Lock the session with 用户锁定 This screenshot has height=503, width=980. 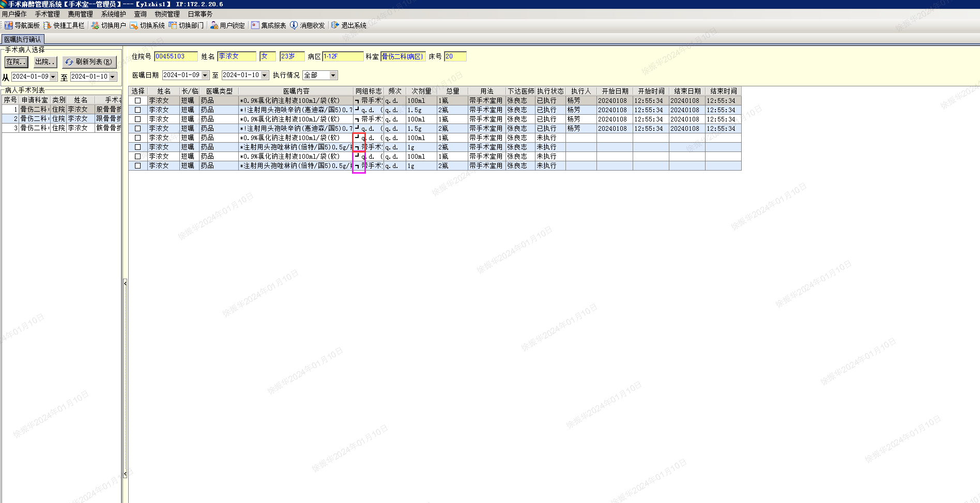(227, 25)
